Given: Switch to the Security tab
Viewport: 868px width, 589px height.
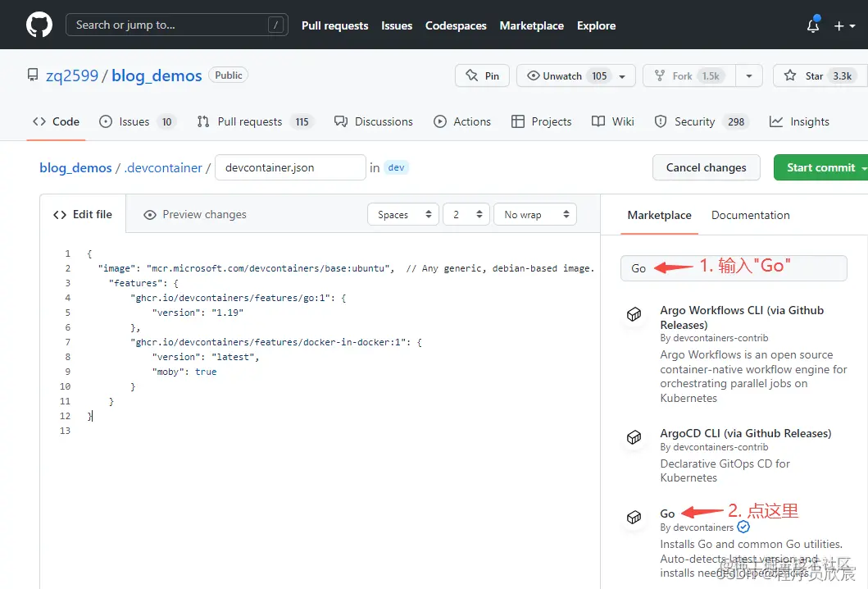Looking at the screenshot, I should tap(702, 121).
